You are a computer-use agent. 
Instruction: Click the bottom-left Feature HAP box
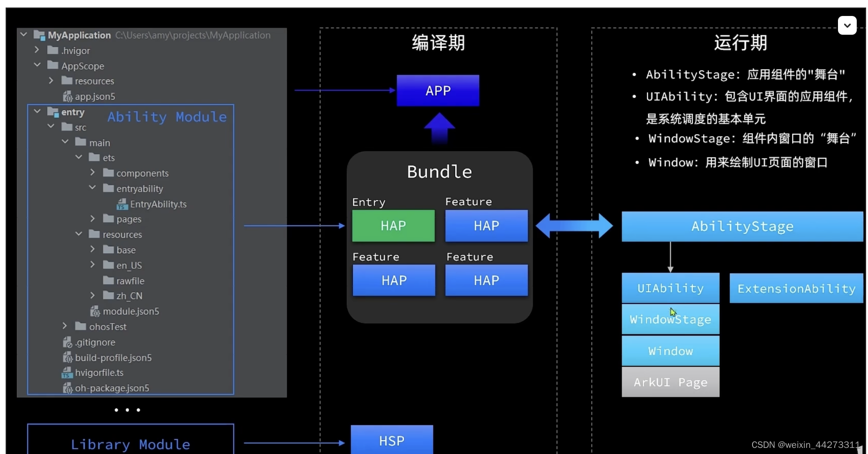(x=394, y=280)
